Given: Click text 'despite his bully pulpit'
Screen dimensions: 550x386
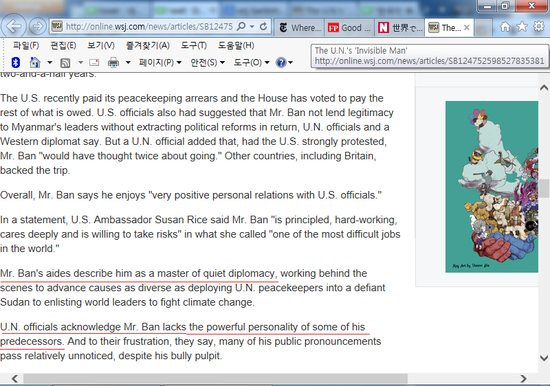Looking at the screenshot, I should (169, 356).
